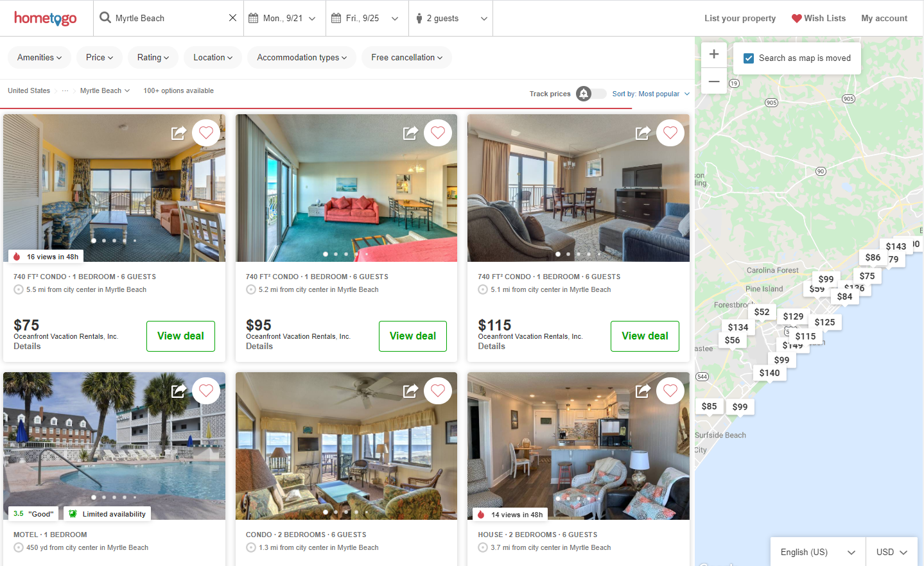Zoom in on the map
Screen dimensions: 924x566
tap(714, 55)
